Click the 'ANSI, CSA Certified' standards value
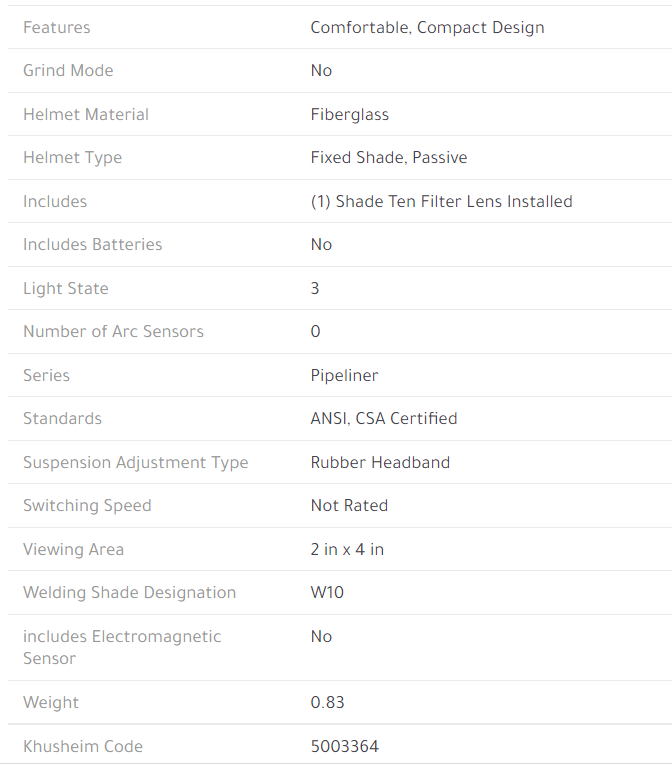This screenshot has height=766, width=672. coord(383,419)
